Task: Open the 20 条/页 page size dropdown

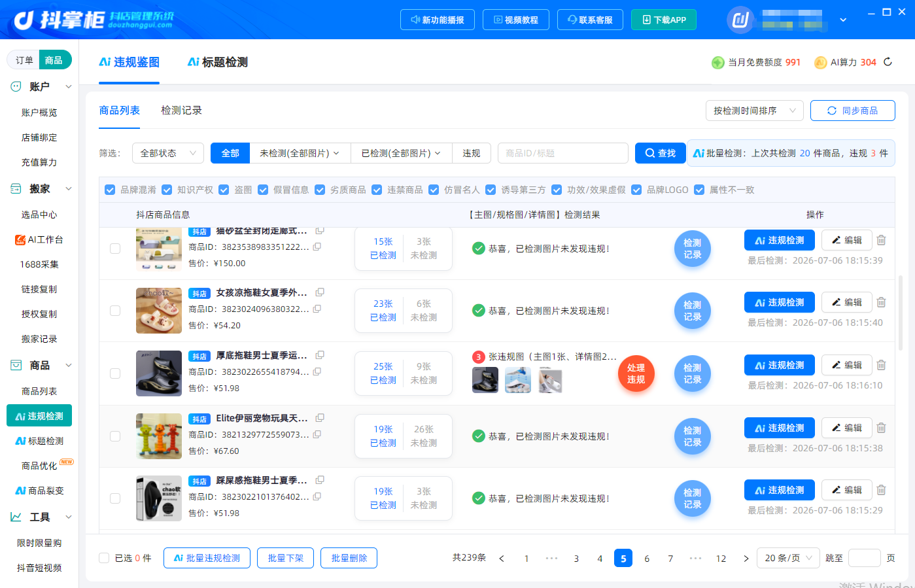Action: (x=788, y=558)
